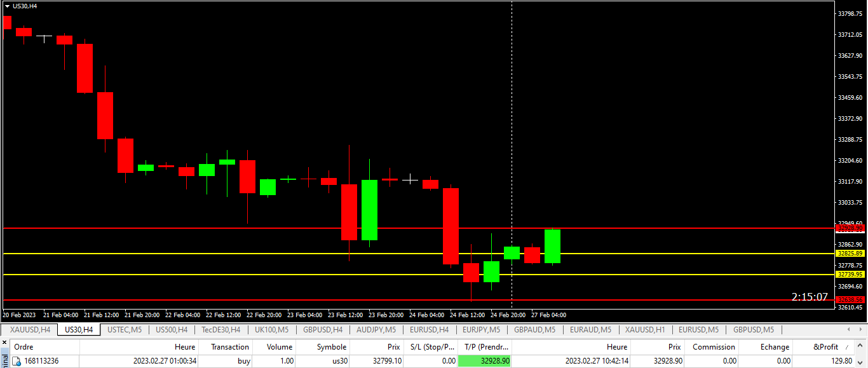Switch to the EURUSD,M5 tab

click(x=700, y=330)
